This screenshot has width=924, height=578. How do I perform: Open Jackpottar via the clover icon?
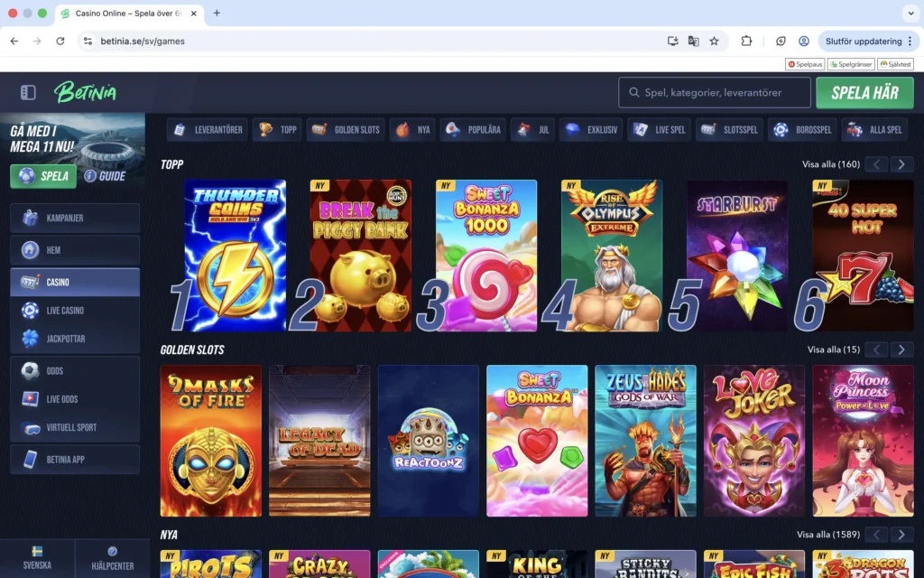27,338
